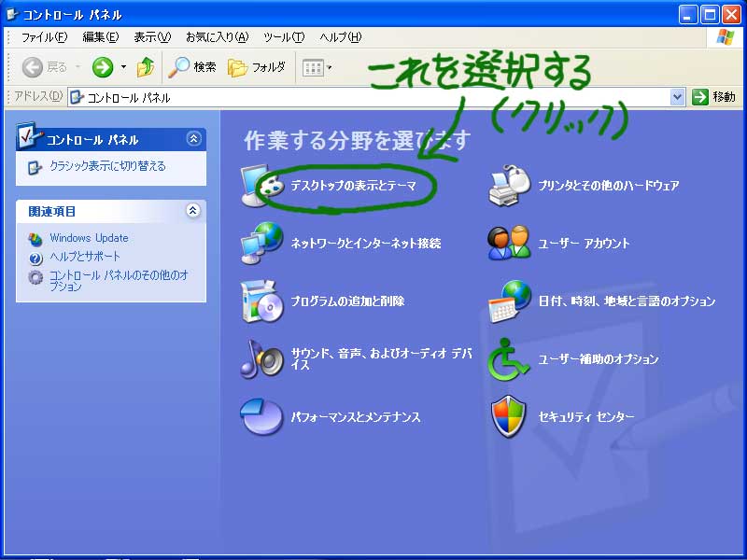747x560 pixels.
Task: Click the 移動 Go button
Action: click(x=714, y=97)
